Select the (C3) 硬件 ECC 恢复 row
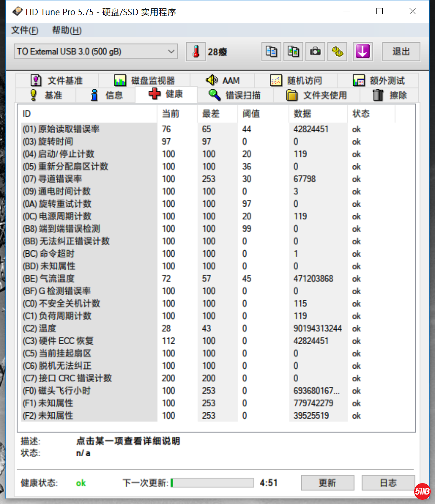 click(208, 341)
